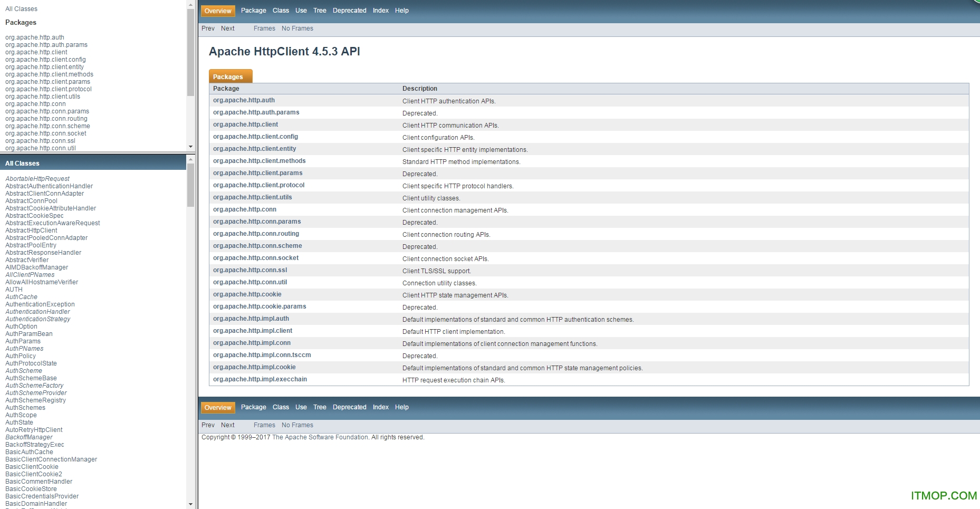
Task: Open org.apache.http.impl.conn.tsccm in Packages table
Action: tap(262, 355)
